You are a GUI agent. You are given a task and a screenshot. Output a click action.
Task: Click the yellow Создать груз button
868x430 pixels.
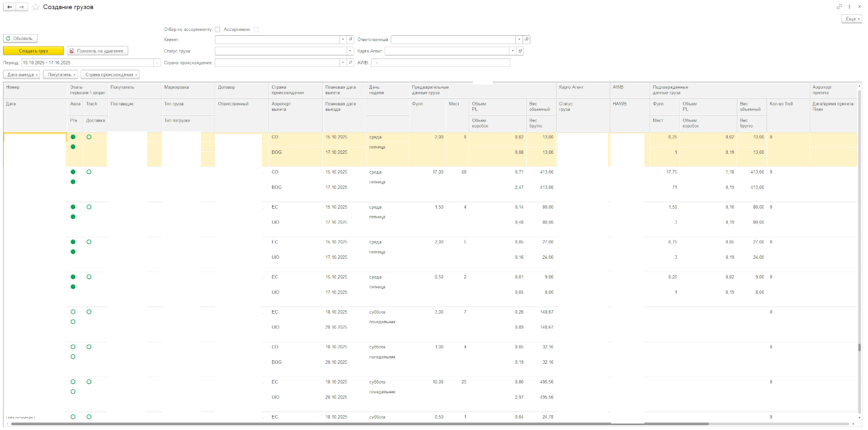click(x=33, y=51)
